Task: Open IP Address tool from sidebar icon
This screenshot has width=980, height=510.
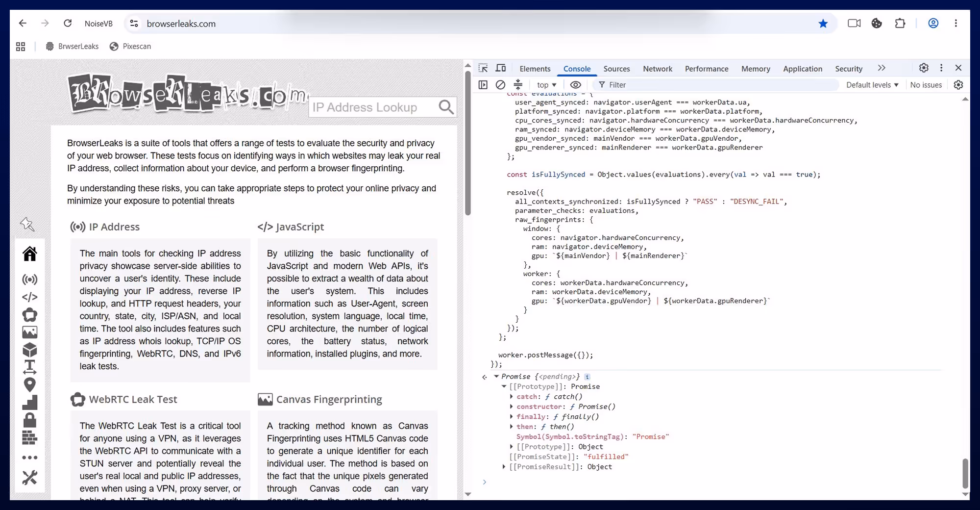Action: pos(30,280)
